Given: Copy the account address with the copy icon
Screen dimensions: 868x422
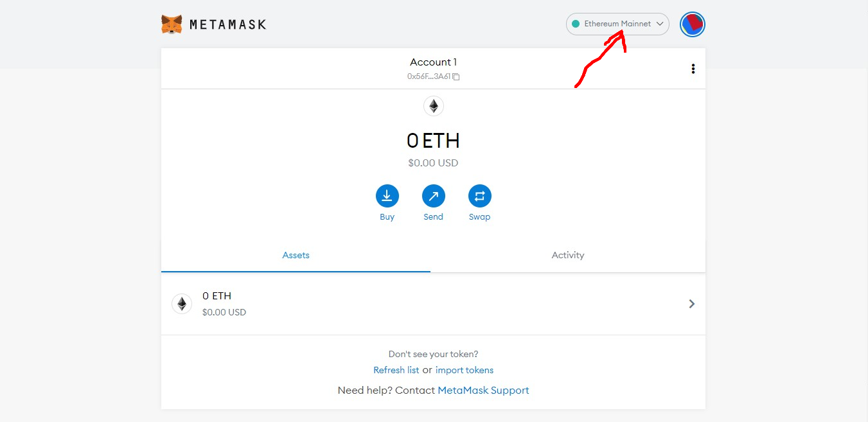Looking at the screenshot, I should coord(456,76).
